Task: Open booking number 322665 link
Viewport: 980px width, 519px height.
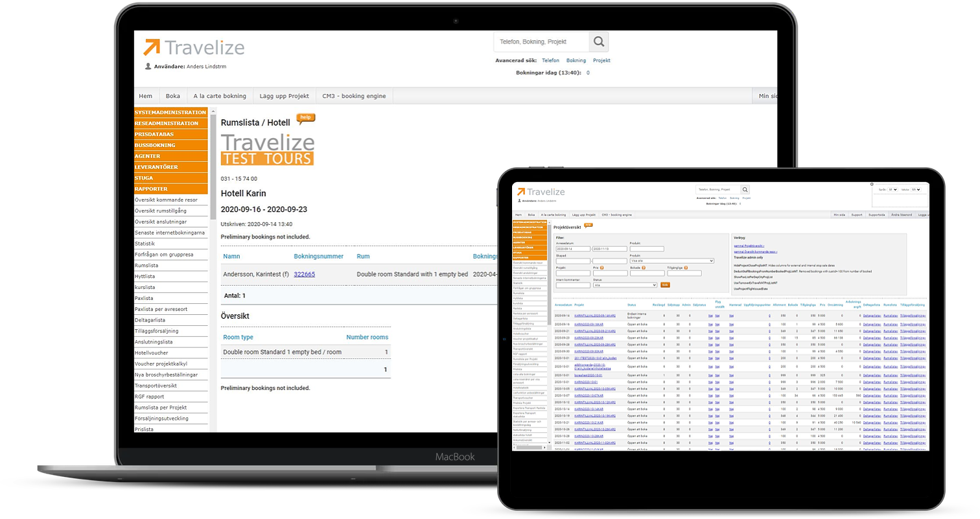Action: [x=304, y=274]
